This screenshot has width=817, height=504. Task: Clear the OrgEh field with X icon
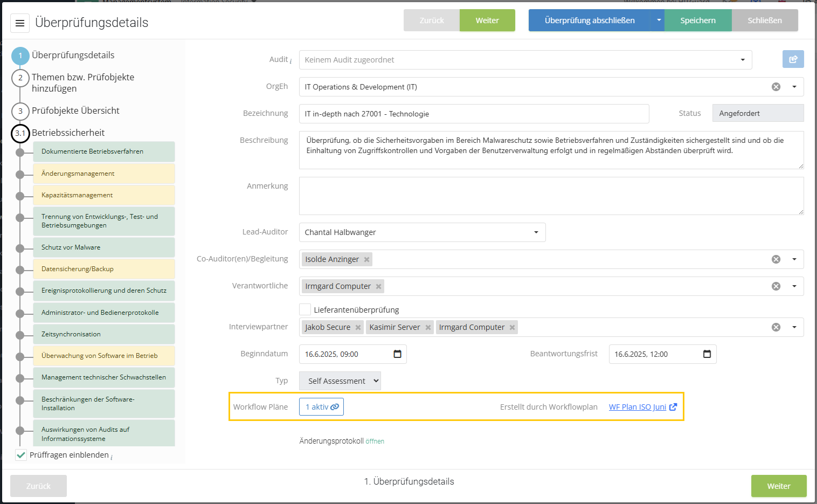[x=776, y=87]
